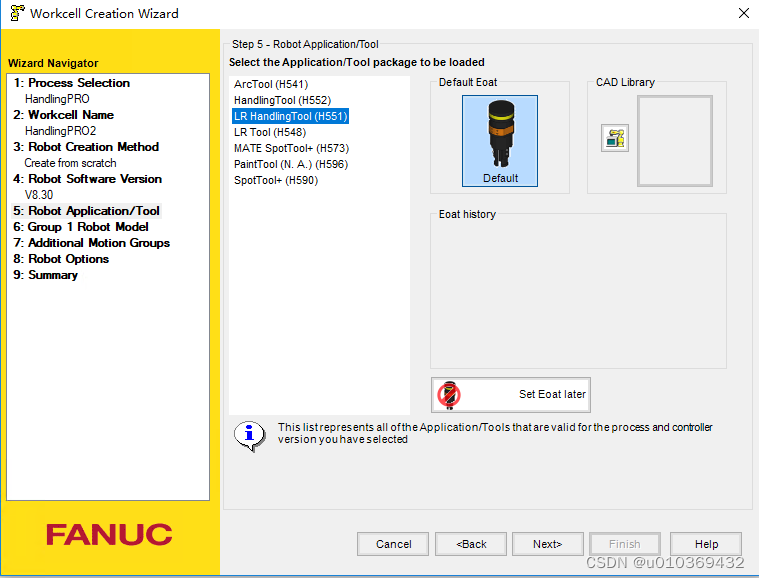The width and height of the screenshot is (759, 578).
Task: Go to step 1: Process Selection
Action: [x=72, y=83]
